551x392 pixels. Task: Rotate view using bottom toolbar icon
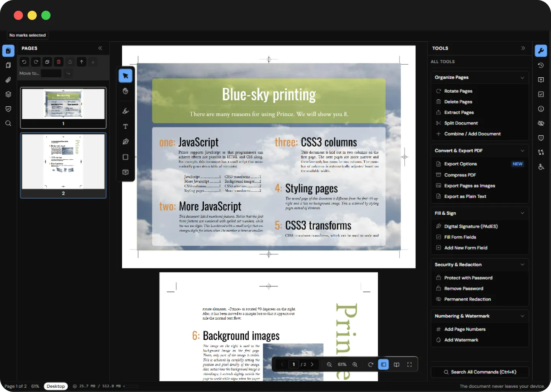371,364
